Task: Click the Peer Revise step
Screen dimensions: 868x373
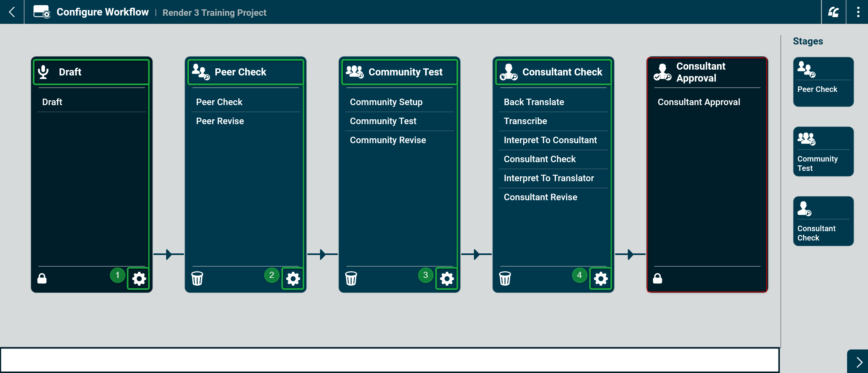Action: (220, 121)
